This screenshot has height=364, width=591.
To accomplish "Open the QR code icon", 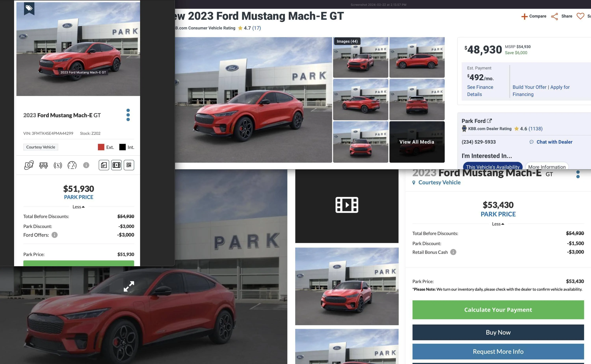I will (129, 165).
